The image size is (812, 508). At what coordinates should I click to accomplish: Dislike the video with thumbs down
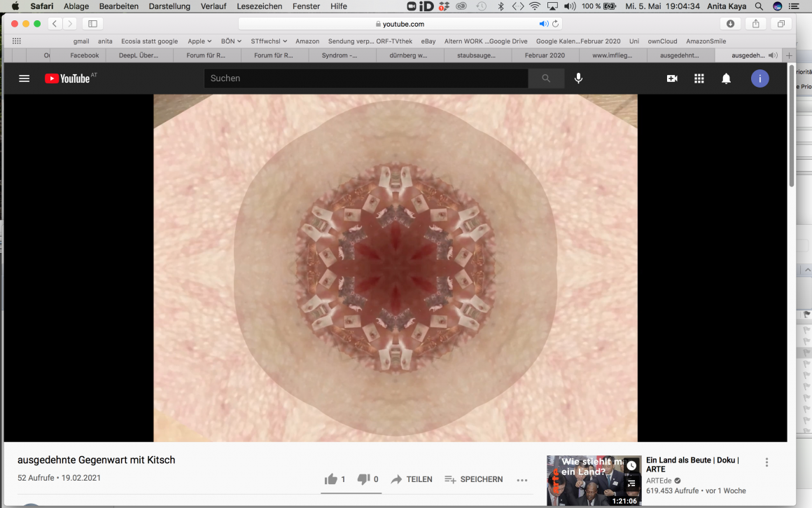[363, 479]
